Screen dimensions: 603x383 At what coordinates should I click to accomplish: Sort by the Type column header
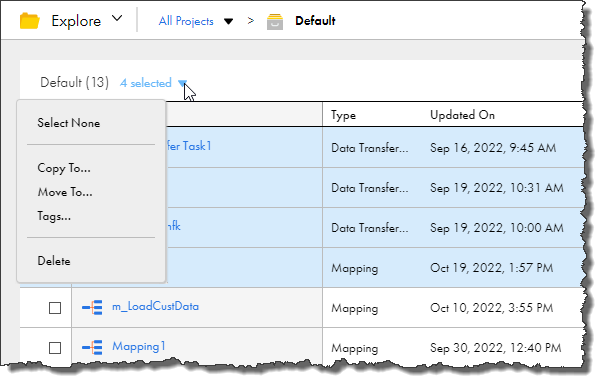(343, 115)
